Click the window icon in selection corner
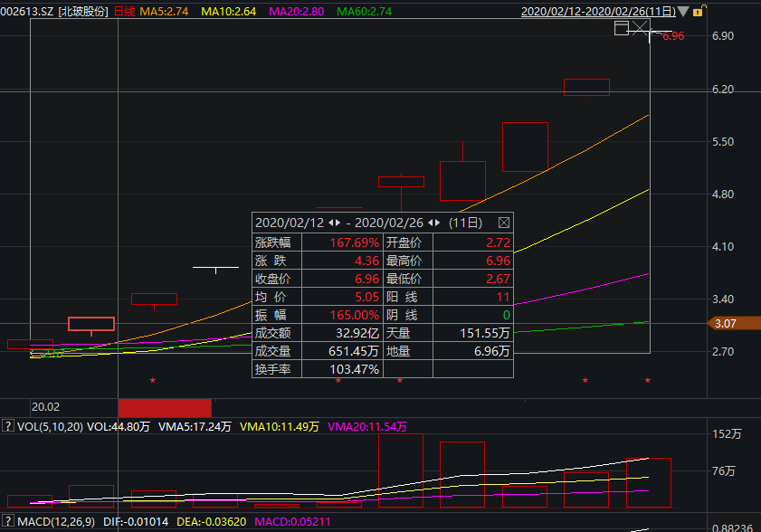761x532 pixels. (622, 28)
